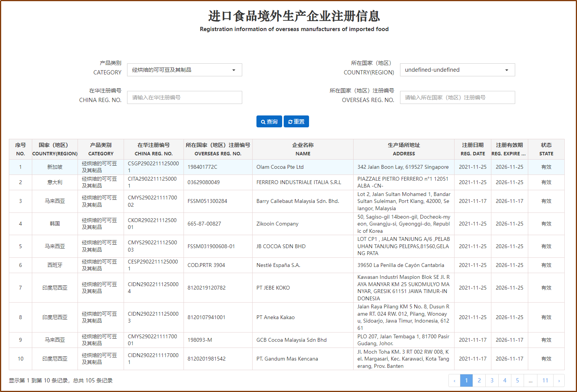
Task: Click the 新加坡 country cell
Action: coord(55,167)
